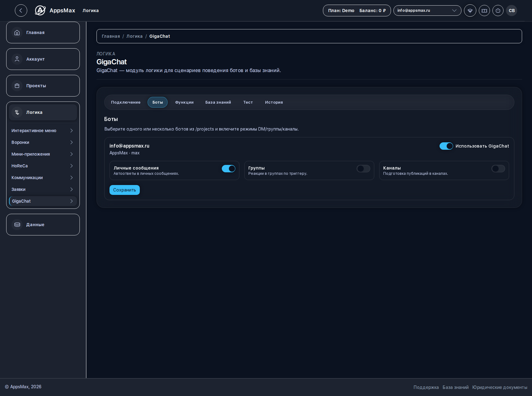Expand the Воронки chevron

click(x=71, y=142)
